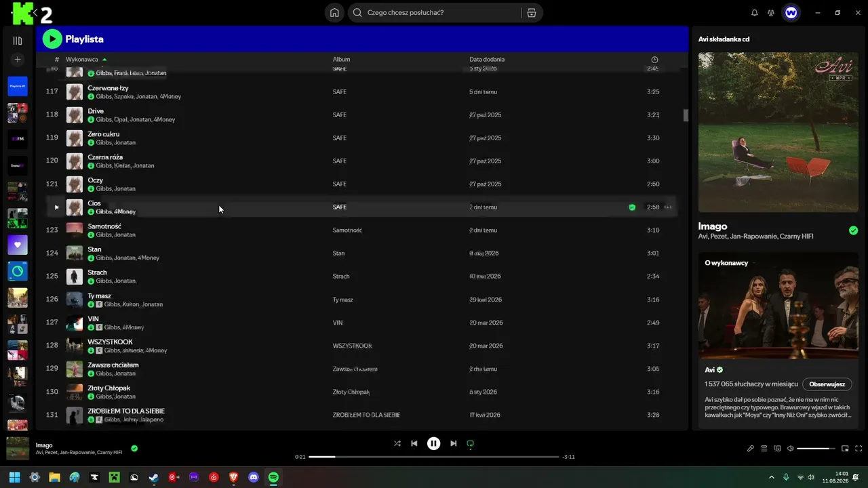
Task: Open File Explorer from the taskbar
Action: point(54,477)
